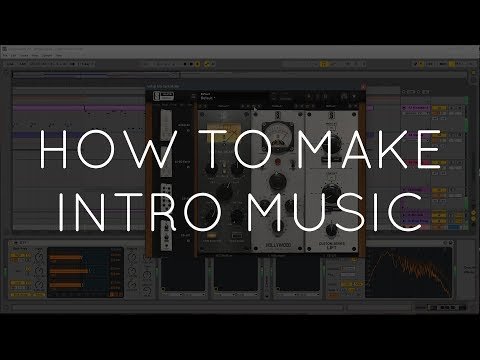Click the bottom-left button on the dark module
Viewport: 480px width, 360px height.
[212, 236]
